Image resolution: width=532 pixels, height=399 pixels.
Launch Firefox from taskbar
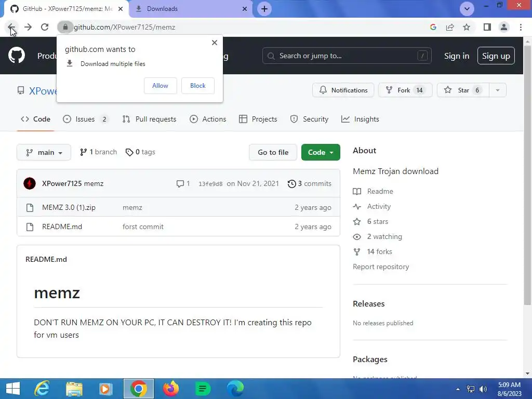point(170,389)
